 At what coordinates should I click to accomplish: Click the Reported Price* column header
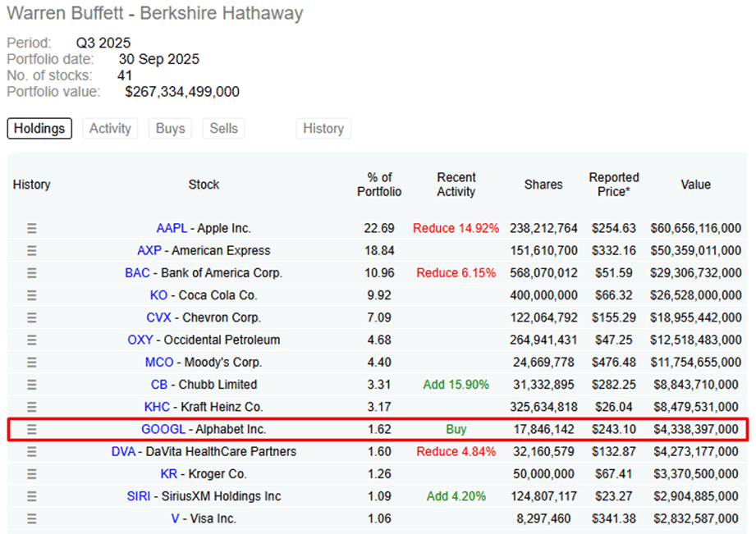pyautogui.click(x=614, y=185)
